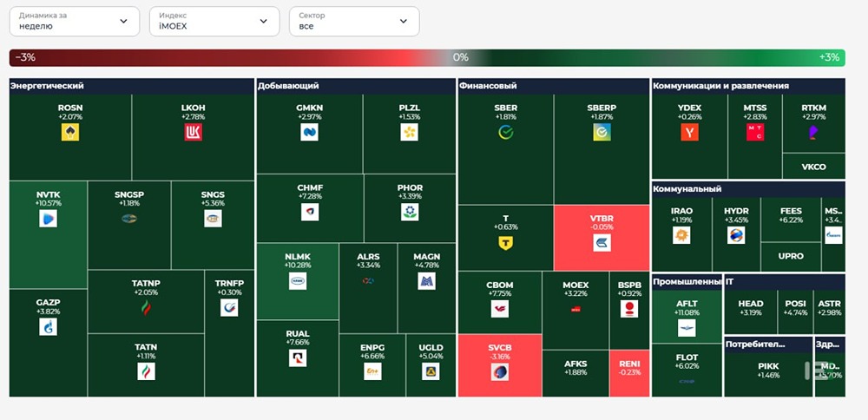
Task: Select 'Коммуникации и развлечения' sector header
Action: pyautogui.click(x=748, y=86)
